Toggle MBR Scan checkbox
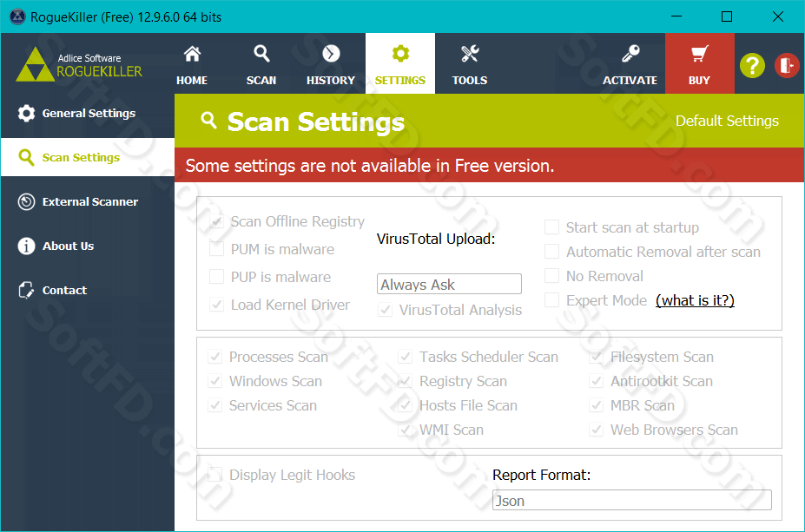805x532 pixels. (596, 405)
